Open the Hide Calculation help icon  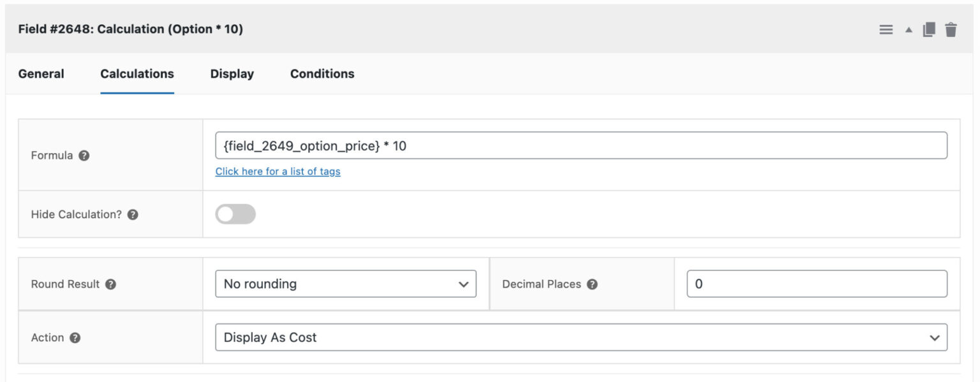pos(133,214)
